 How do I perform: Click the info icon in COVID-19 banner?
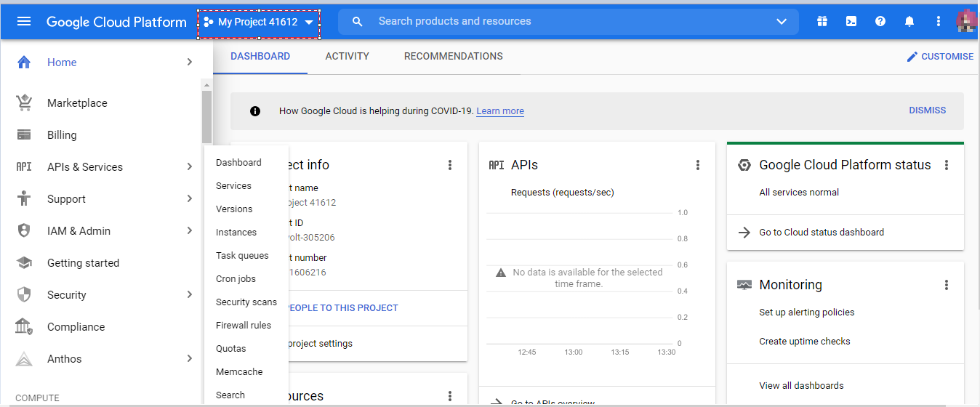tap(255, 111)
